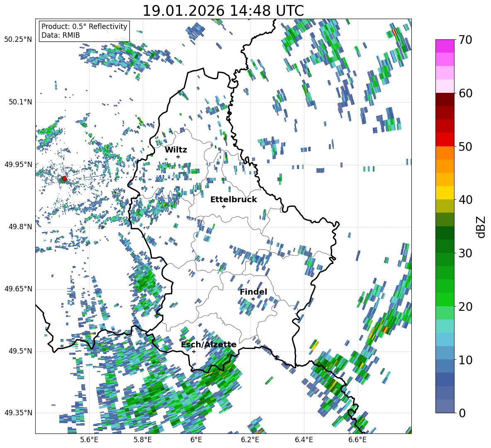The height and width of the screenshot is (448, 491).
Task: Click the 'Ettelbruck' city label
Action: click(233, 200)
